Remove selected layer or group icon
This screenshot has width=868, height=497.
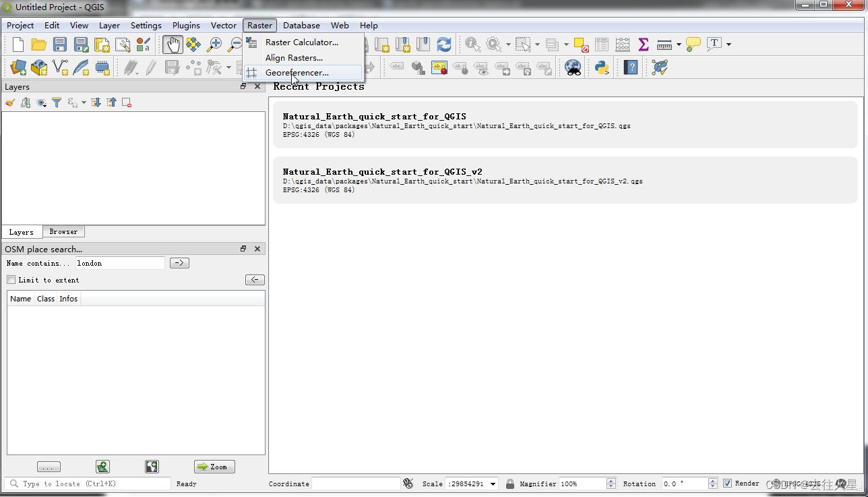[x=127, y=103]
